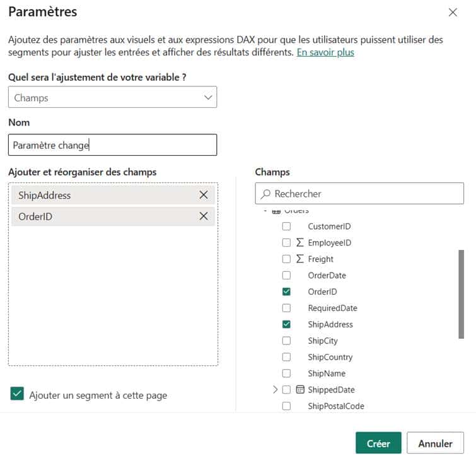This screenshot has width=476, height=458.
Task: Check the ShipCity field checkbox
Action: pos(286,341)
